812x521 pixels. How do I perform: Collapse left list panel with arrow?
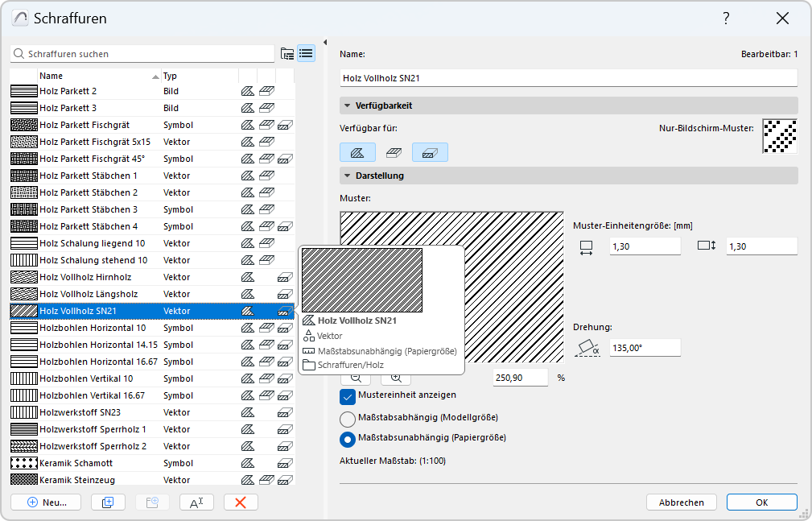(325, 43)
